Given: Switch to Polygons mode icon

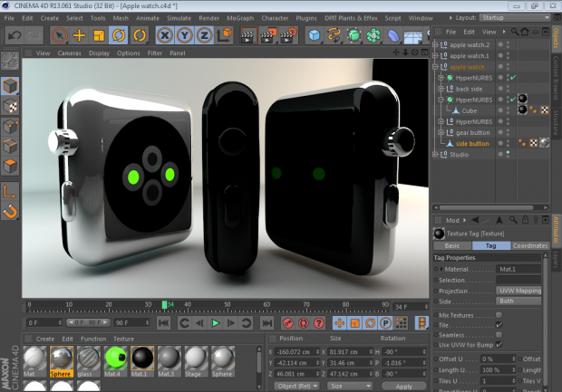Looking at the screenshot, I should 10,166.
